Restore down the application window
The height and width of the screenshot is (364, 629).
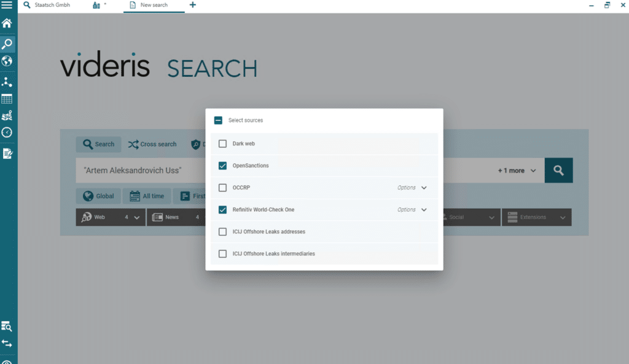[x=607, y=5]
